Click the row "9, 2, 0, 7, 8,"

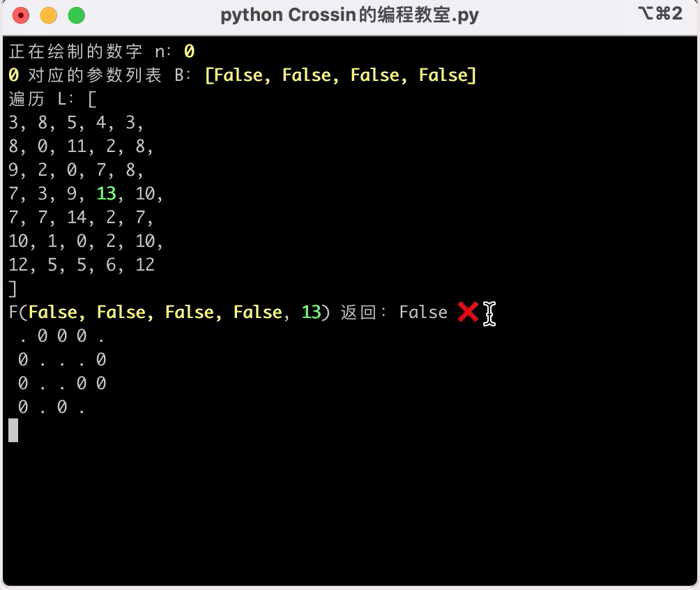click(x=76, y=169)
